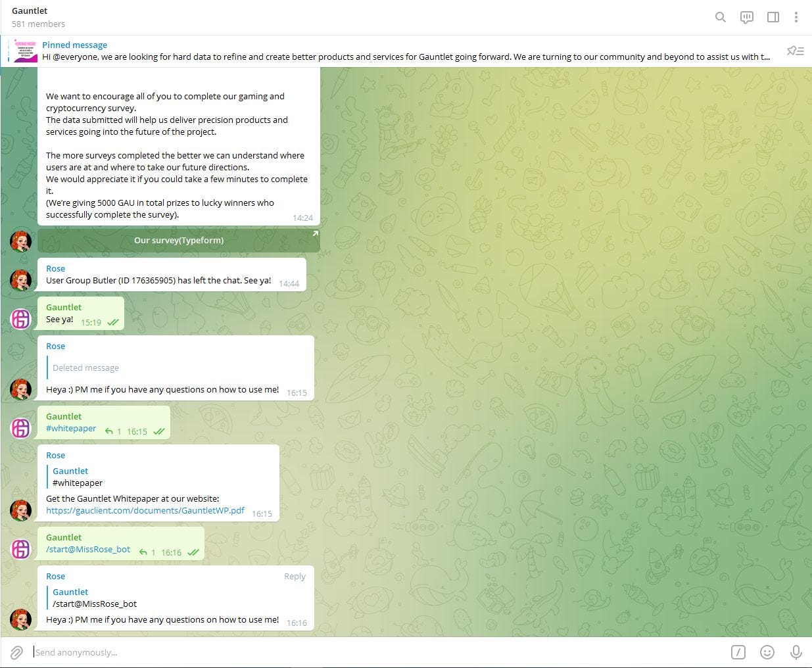Click Gauntlet sender name above See ya!
Viewport: 812px width, 668px height.
(64, 307)
